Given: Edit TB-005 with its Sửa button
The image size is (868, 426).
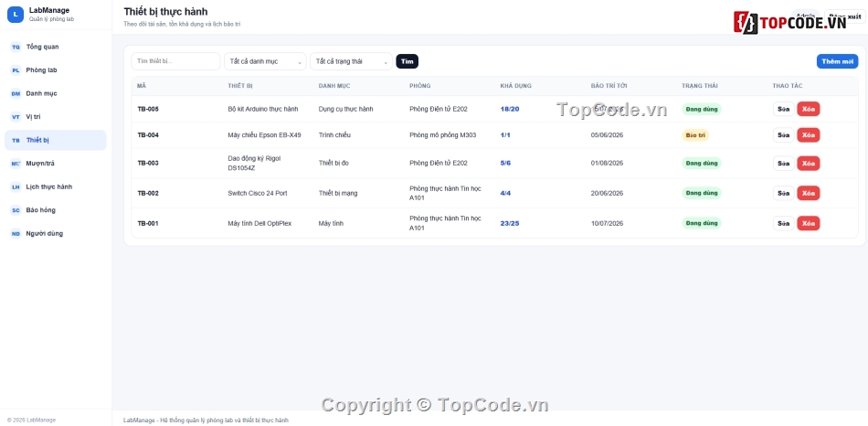Looking at the screenshot, I should (x=783, y=109).
